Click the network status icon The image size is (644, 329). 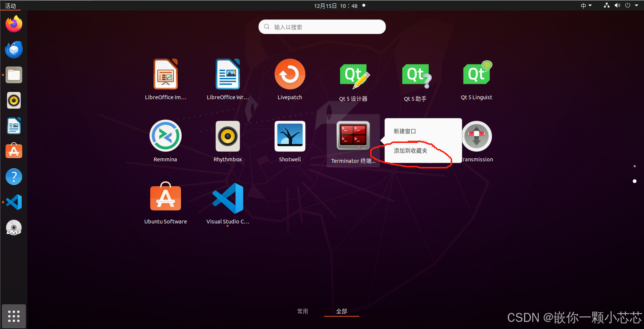pos(607,6)
